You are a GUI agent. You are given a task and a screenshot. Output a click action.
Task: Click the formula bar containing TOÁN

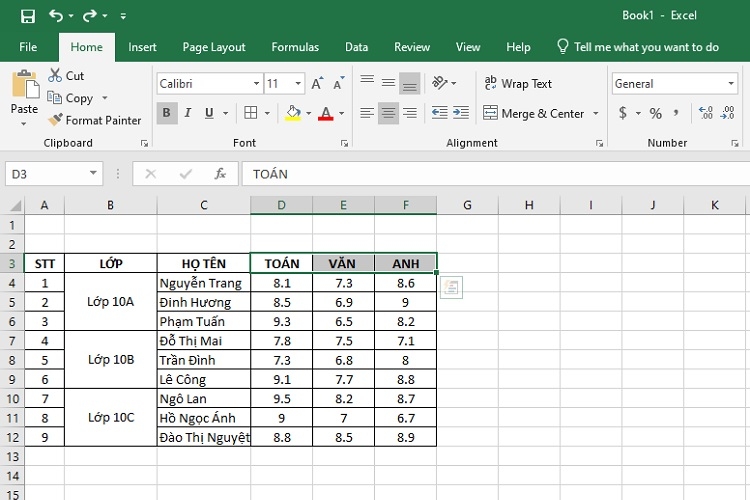pyautogui.click(x=496, y=174)
